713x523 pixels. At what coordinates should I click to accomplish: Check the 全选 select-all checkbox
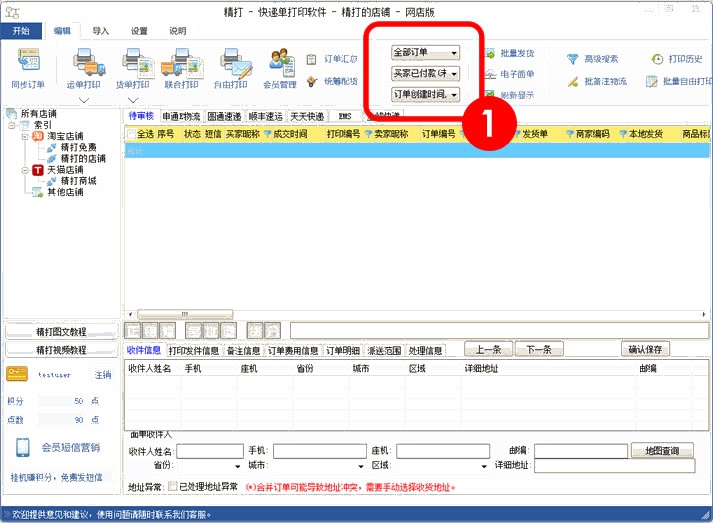point(131,134)
